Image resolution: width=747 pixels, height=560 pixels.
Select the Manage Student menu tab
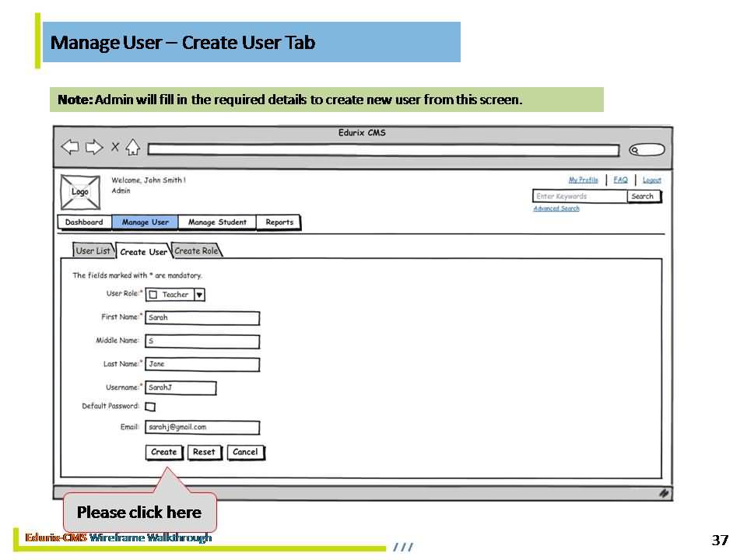point(217,222)
